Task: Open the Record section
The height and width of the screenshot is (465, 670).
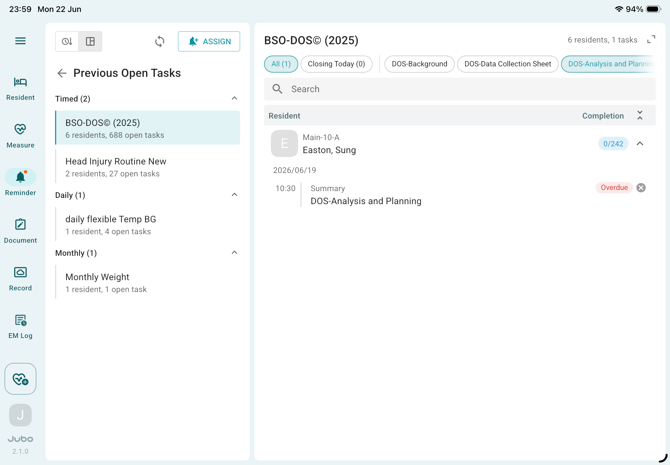Action: (x=20, y=279)
